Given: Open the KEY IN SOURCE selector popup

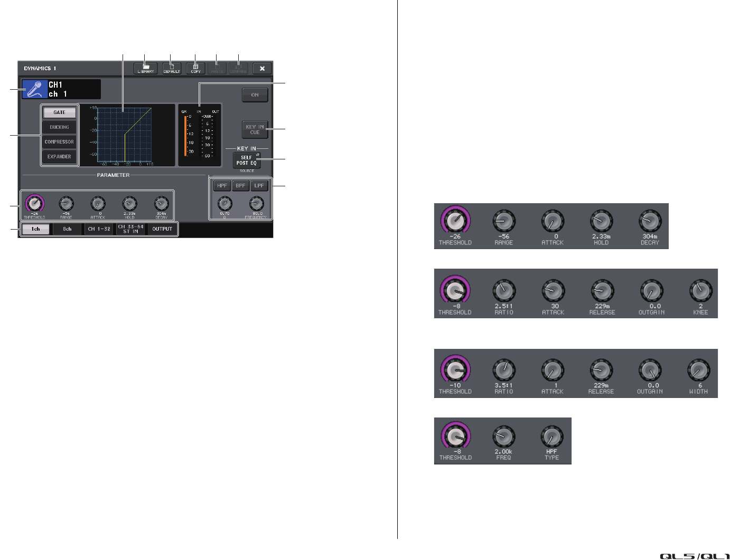Looking at the screenshot, I should 247,160.
